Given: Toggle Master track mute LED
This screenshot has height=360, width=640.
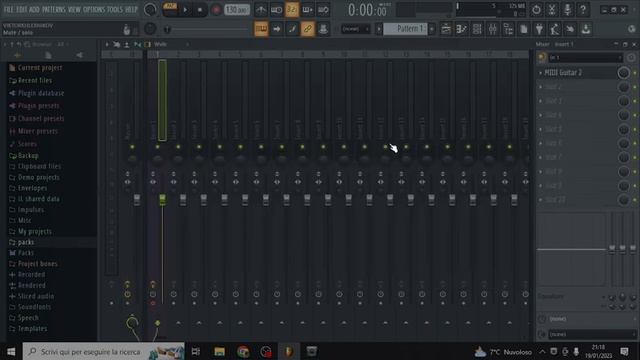Looking at the screenshot, I should click(x=132, y=147).
